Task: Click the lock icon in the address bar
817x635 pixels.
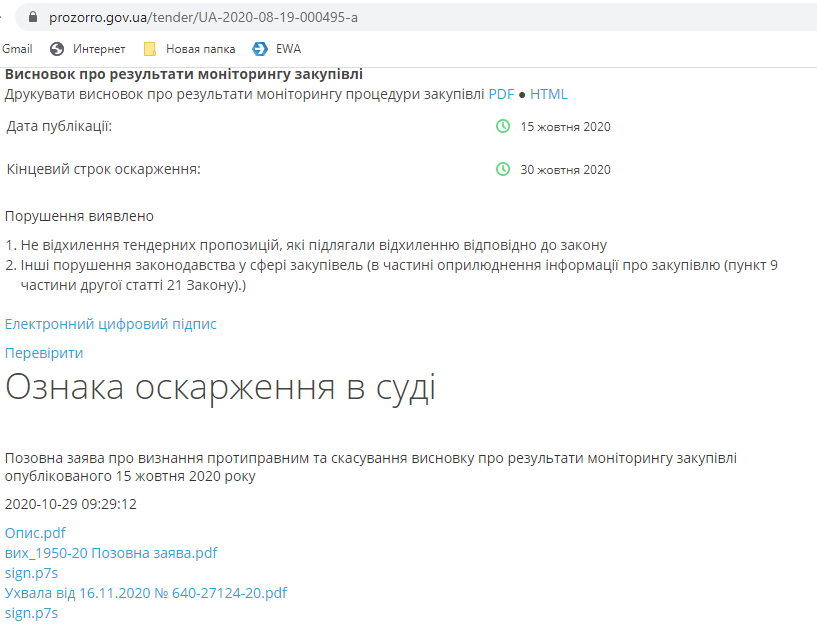Action: coord(34,17)
